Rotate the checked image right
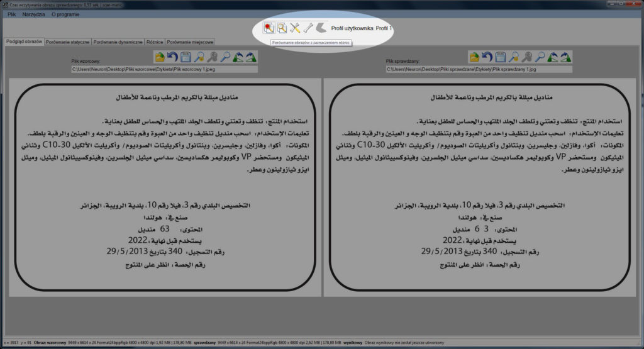Image resolution: width=644 pixels, height=349 pixels. pos(565,57)
